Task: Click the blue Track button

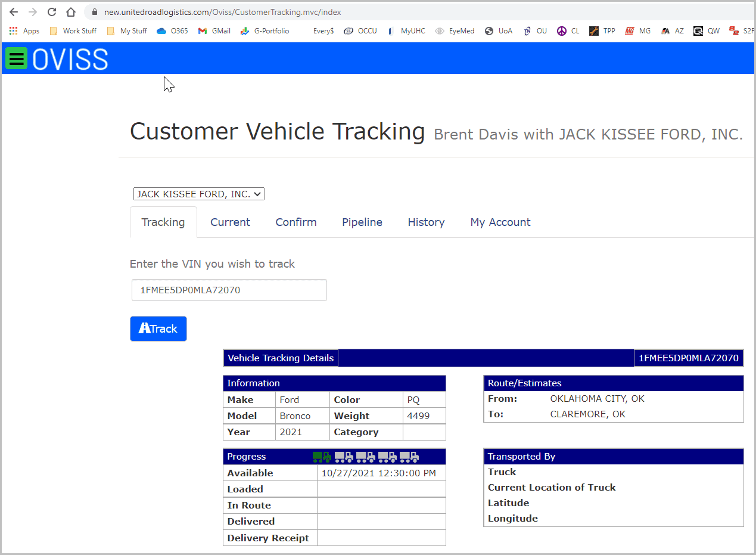Action: pos(158,328)
